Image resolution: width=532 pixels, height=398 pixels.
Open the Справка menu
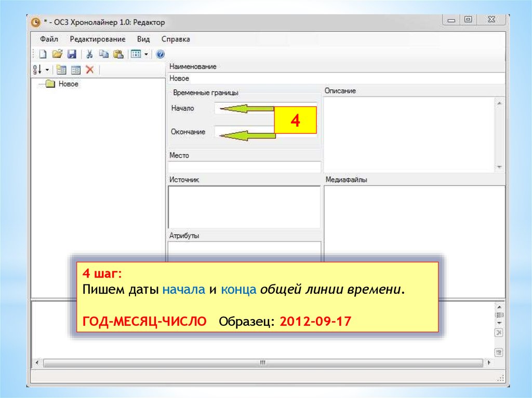pyautogui.click(x=176, y=39)
